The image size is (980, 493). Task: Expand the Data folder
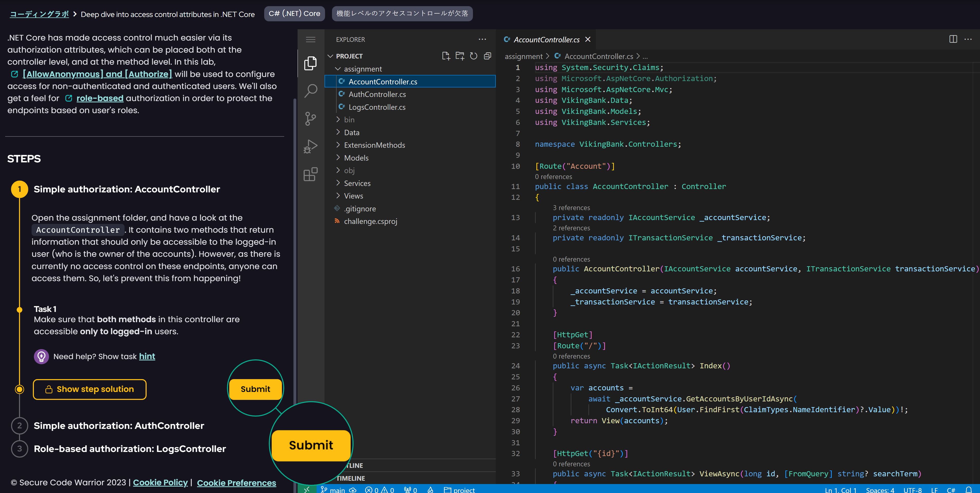tap(337, 132)
